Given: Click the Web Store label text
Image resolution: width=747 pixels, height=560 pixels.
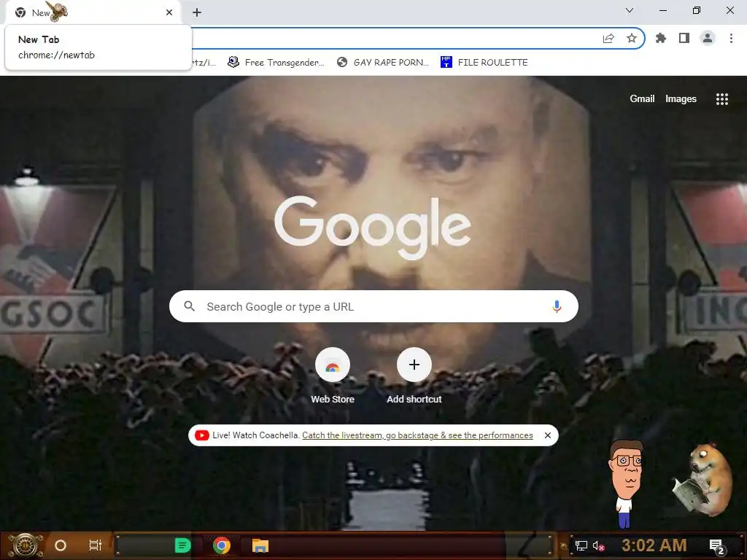Looking at the screenshot, I should coord(333,400).
